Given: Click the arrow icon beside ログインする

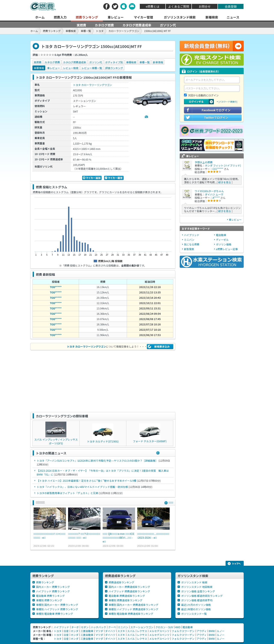Looking at the screenshot, I should pyautogui.click(x=211, y=102).
